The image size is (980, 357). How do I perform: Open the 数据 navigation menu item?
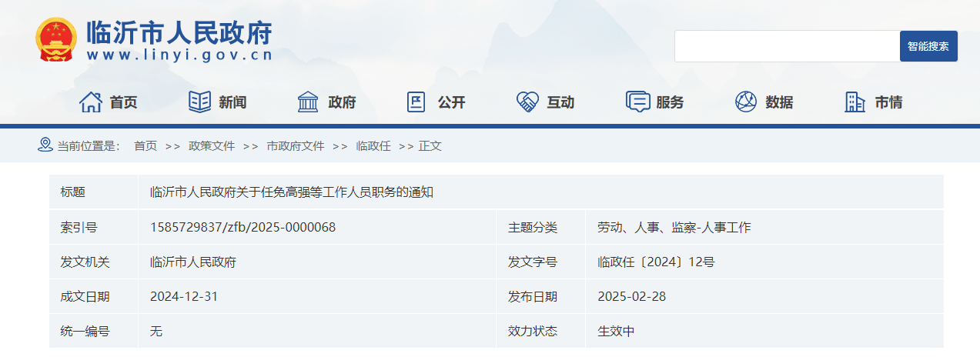779,102
